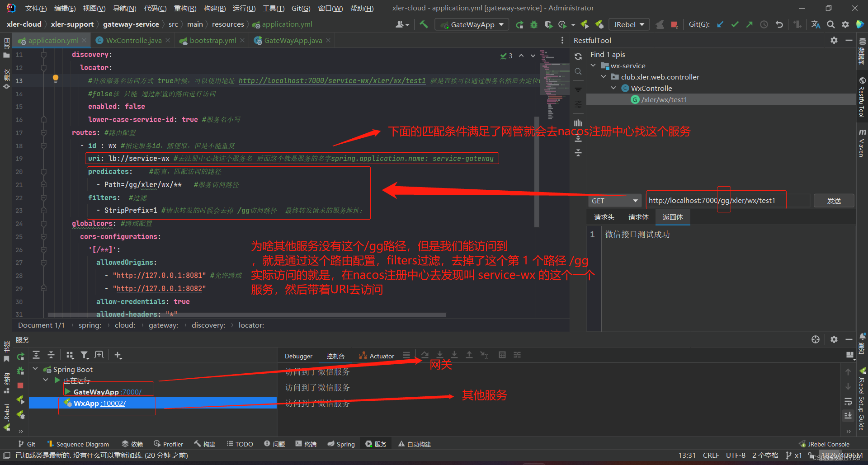Viewport: 868px width, 465px height.
Task: Open the TODO tool window button
Action: [x=240, y=444]
